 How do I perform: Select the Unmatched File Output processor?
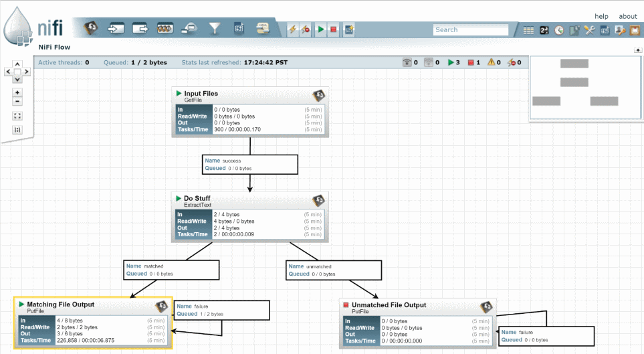coord(418,324)
